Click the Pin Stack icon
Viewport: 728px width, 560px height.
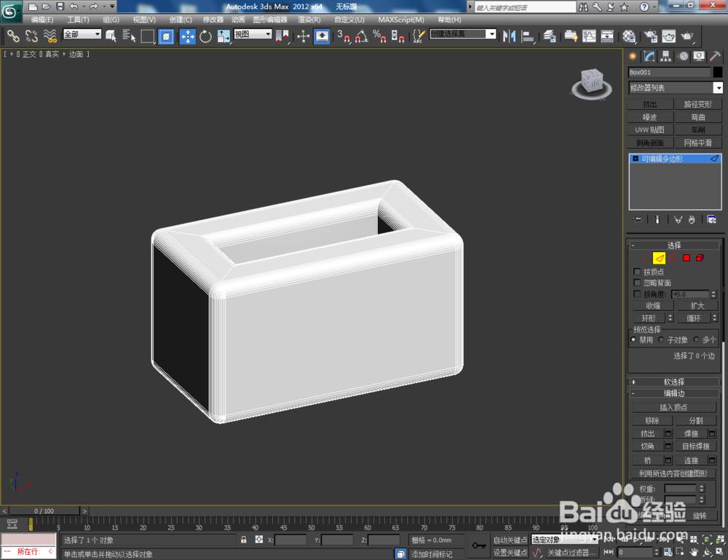638,220
